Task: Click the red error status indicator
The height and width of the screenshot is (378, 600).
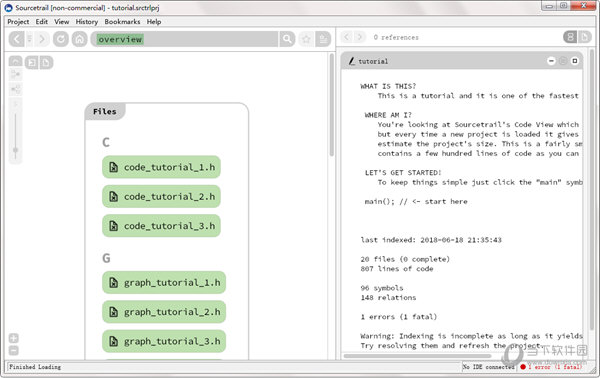Action: 523,367
